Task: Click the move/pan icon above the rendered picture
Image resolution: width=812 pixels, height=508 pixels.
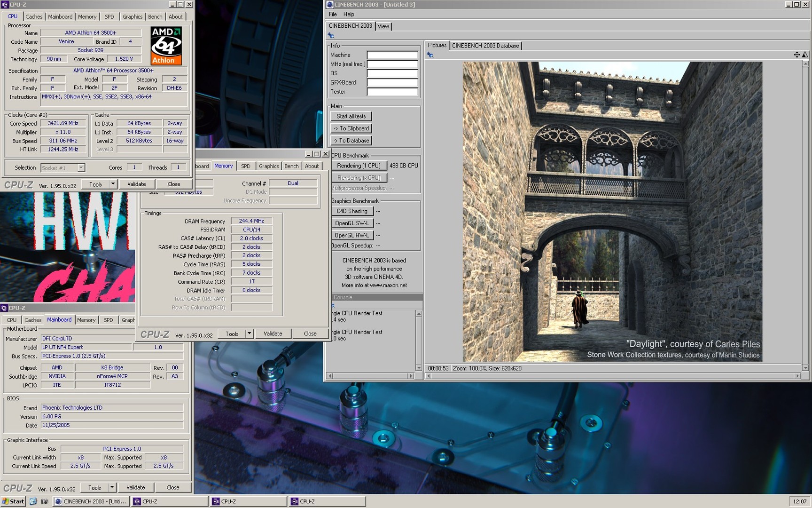Action: pos(796,55)
